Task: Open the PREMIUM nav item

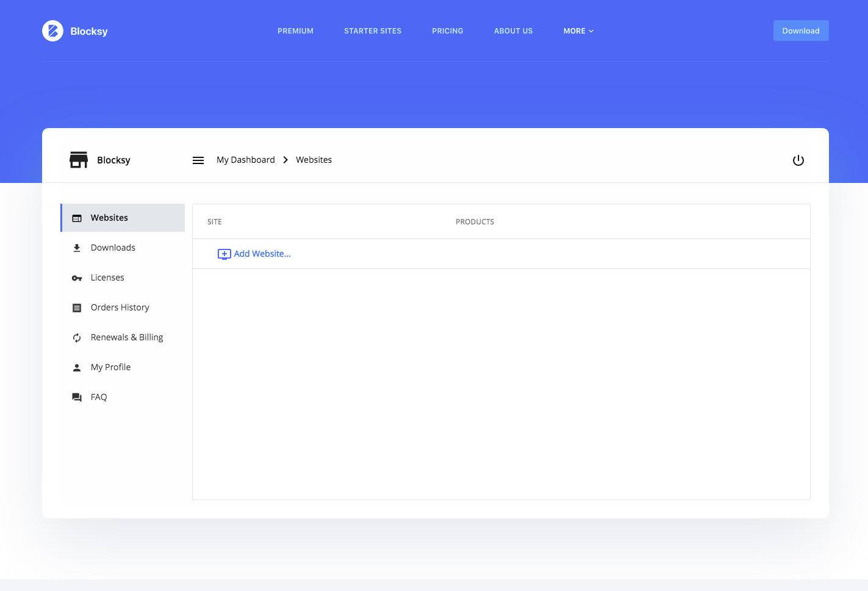Action: point(295,31)
